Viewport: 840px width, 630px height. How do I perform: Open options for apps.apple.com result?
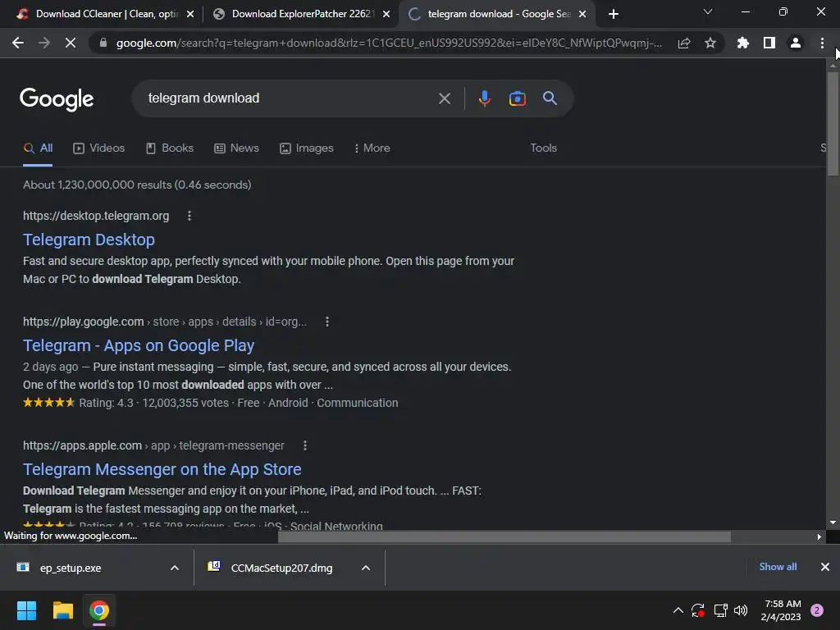coord(305,445)
